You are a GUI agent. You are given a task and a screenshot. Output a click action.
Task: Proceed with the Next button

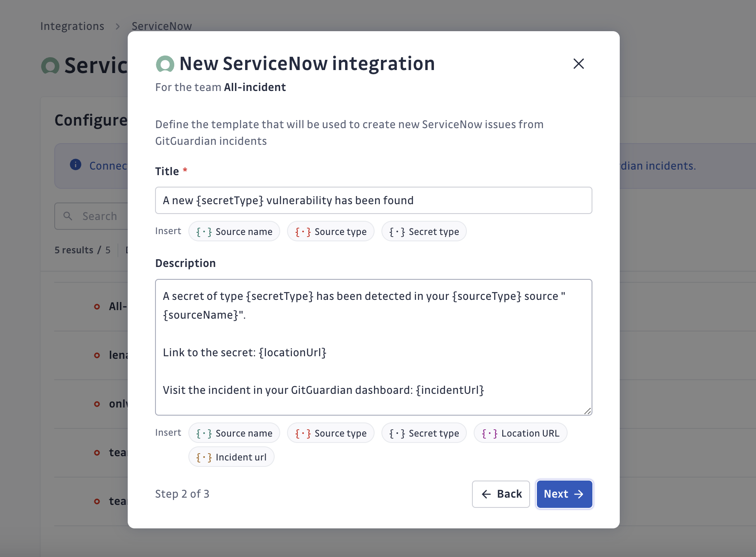[564, 494]
